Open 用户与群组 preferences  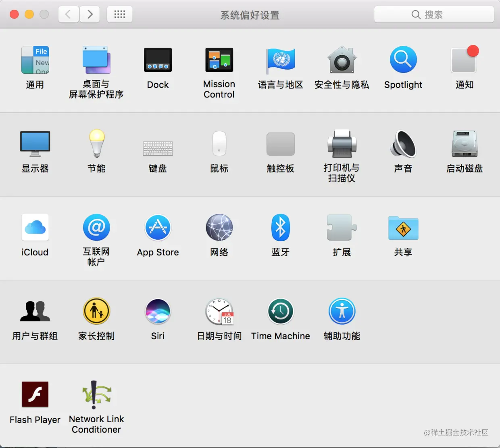[x=35, y=311]
